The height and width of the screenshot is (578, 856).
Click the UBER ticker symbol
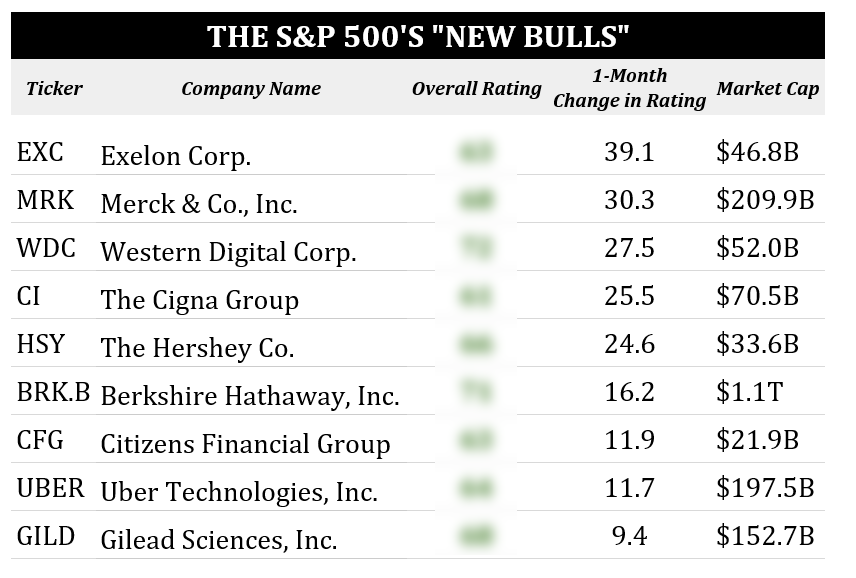(52, 489)
